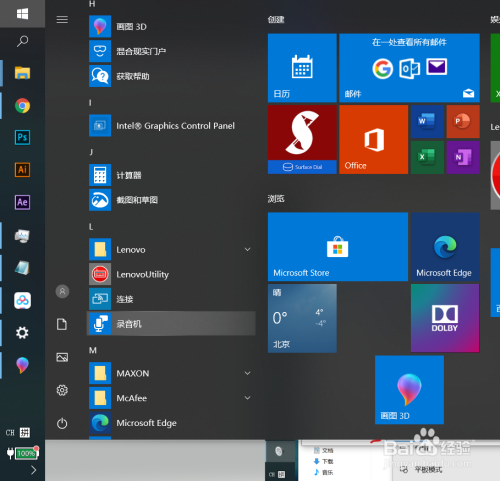Launch After Effects from the taskbar
Viewport: 500px width, 481px height.
coord(22,202)
